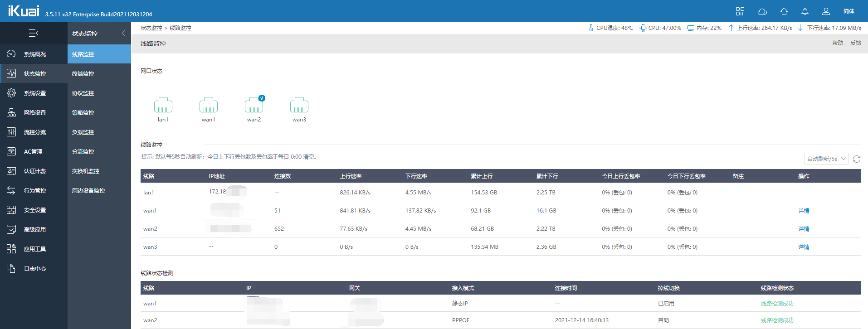Open 详情 link for wan3
868x329 pixels.
pos(804,247)
